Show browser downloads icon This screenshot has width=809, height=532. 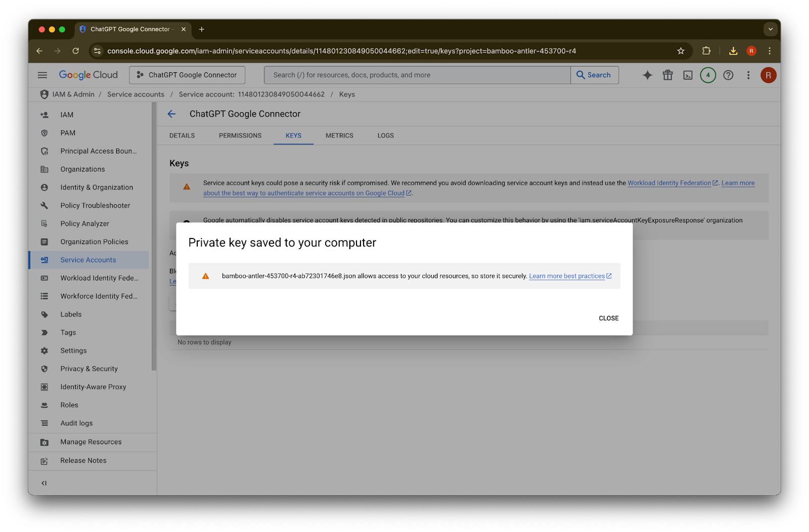(733, 51)
